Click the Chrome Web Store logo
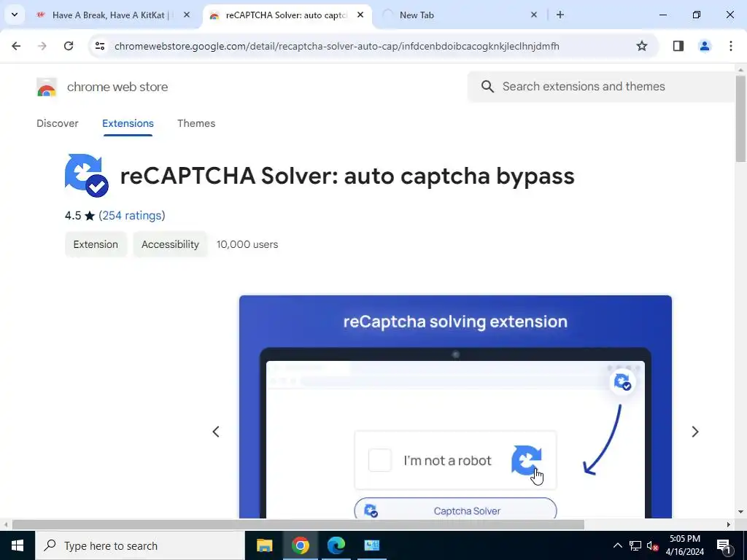 pyautogui.click(x=47, y=87)
